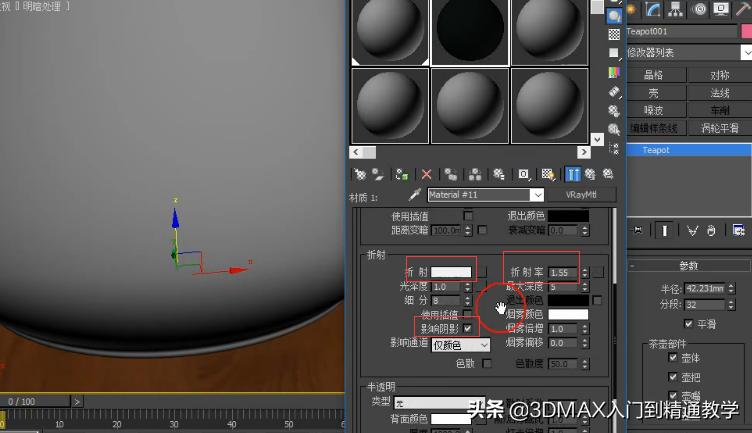
Task: Click the Sample UV Tiling icon
Action: pyautogui.click(x=614, y=53)
